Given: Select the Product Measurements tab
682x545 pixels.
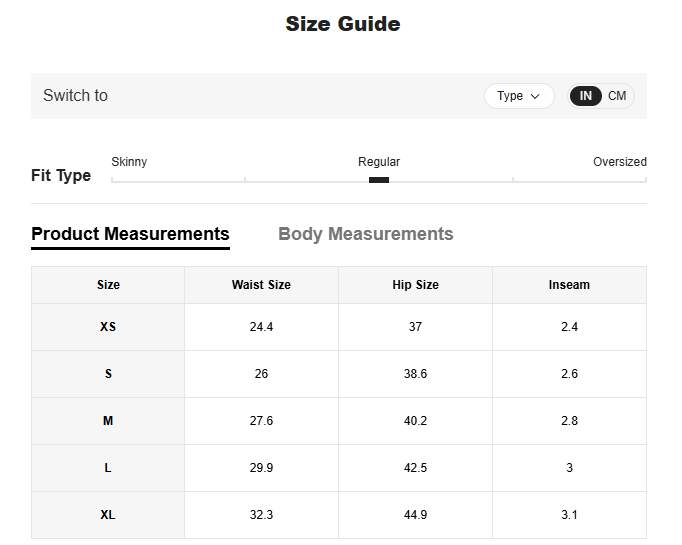Looking at the screenshot, I should pos(130,234).
